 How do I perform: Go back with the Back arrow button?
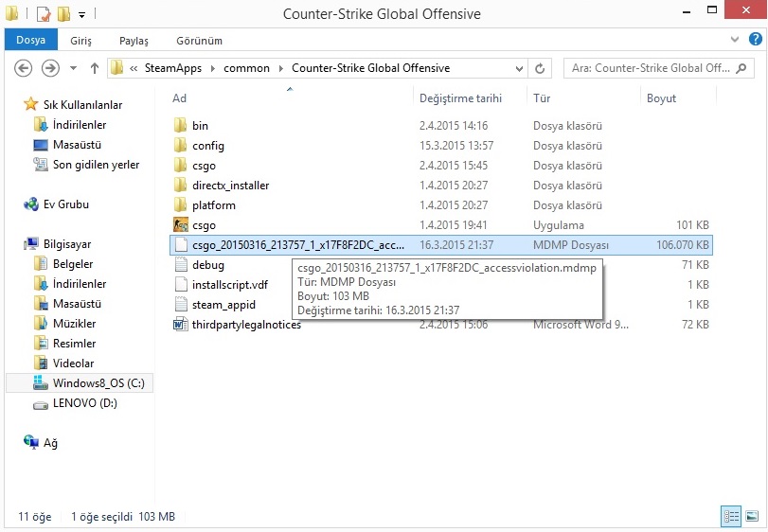coord(24,68)
